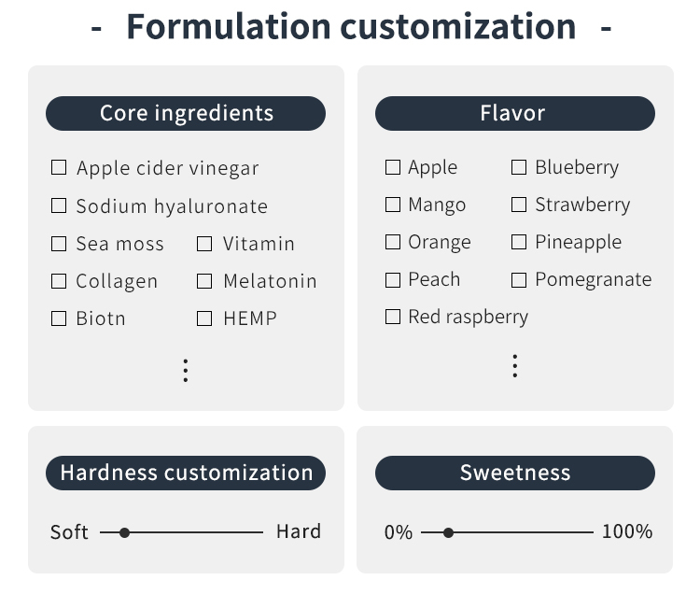Click the Sweetness slider handle
Screen dimensions: 700x594
point(448,532)
